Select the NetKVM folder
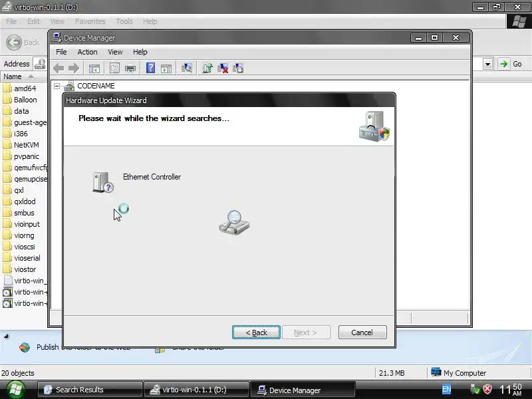 [21, 145]
